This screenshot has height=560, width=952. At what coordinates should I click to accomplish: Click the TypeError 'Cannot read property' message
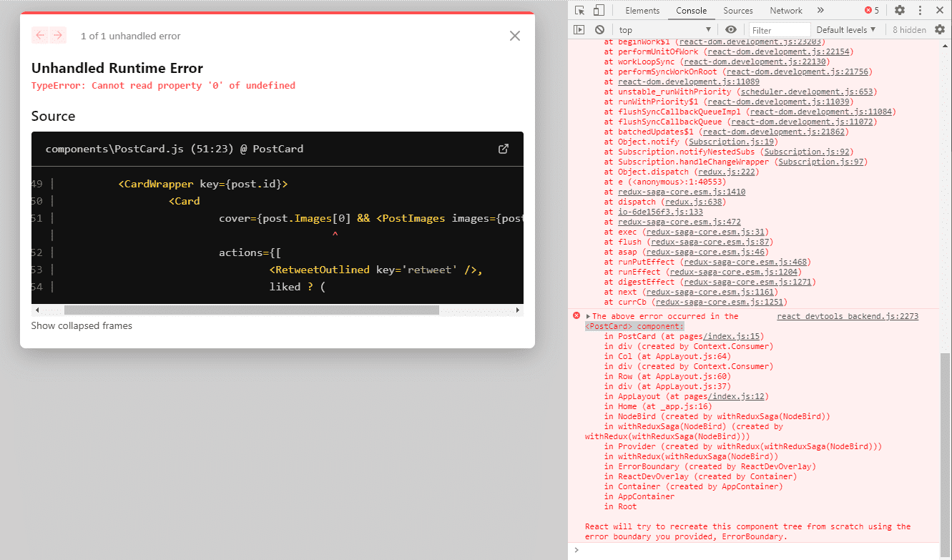point(163,86)
